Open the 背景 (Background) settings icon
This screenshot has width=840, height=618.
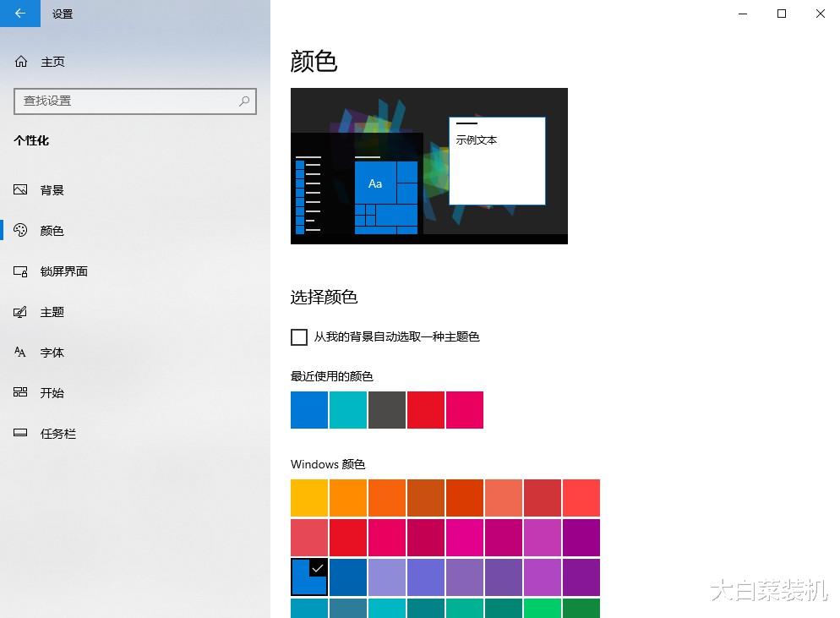point(20,189)
